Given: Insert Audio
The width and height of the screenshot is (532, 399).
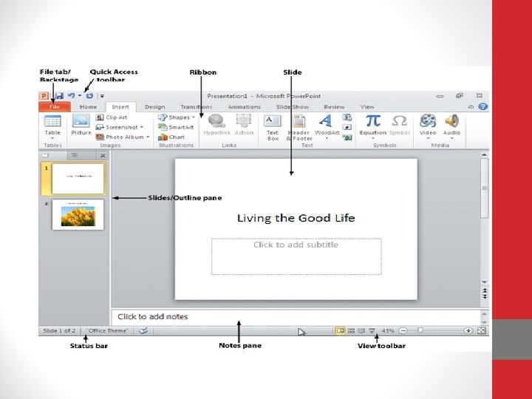Looking at the screenshot, I should pos(451,127).
